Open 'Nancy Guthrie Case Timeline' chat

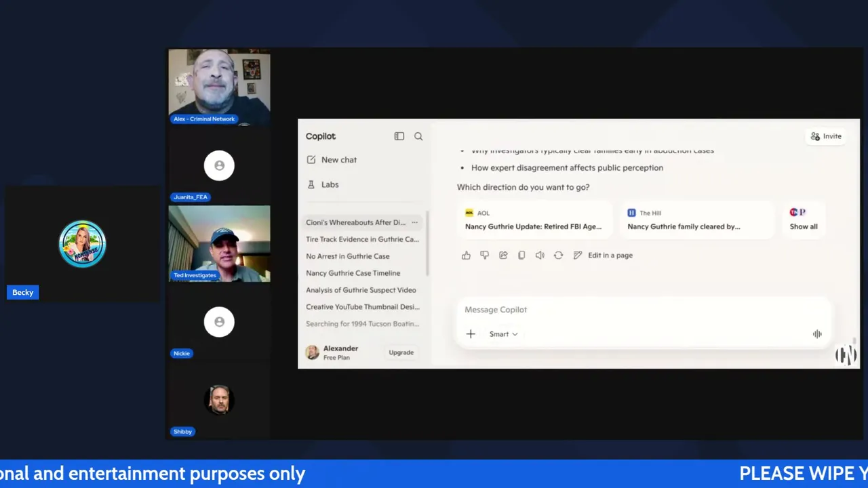353,273
